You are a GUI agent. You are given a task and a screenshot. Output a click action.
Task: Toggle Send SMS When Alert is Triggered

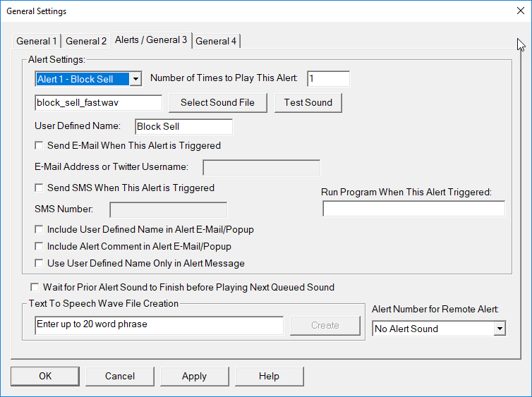click(40, 188)
